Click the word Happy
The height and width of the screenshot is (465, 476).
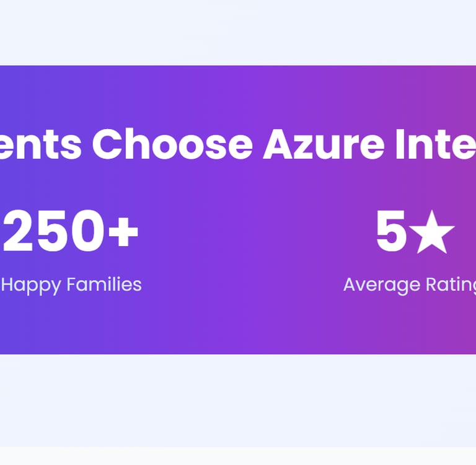click(31, 285)
